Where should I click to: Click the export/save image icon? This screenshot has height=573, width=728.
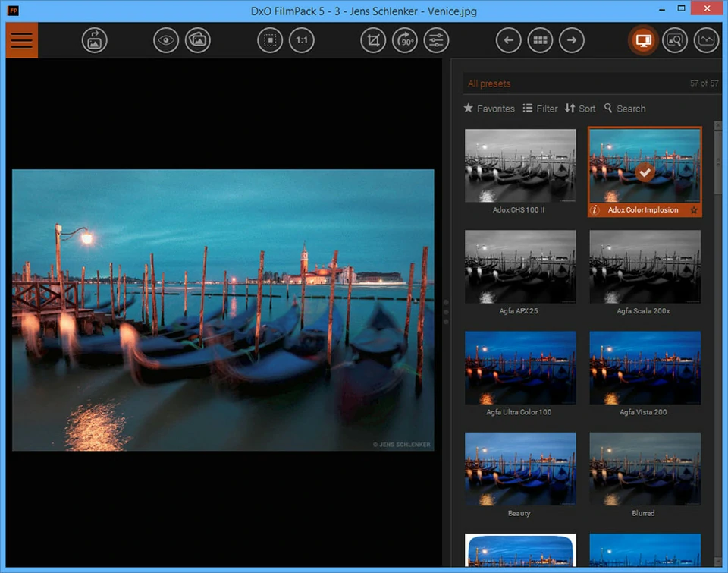(x=94, y=40)
